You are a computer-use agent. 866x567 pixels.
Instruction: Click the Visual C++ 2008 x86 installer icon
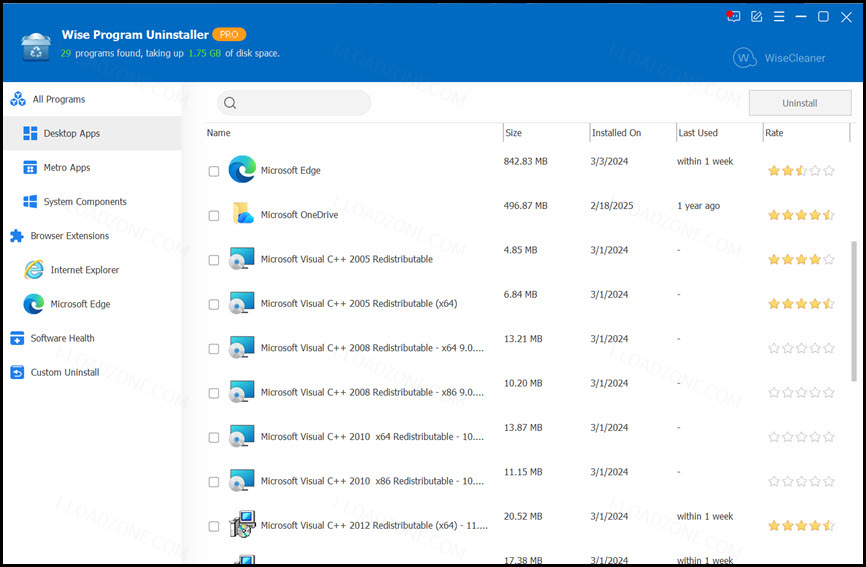241,391
